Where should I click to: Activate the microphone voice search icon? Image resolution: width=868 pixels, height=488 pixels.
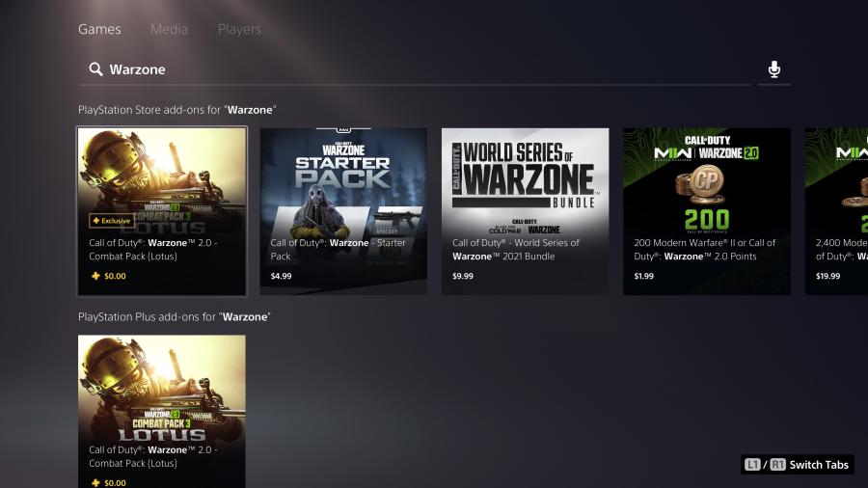773,69
